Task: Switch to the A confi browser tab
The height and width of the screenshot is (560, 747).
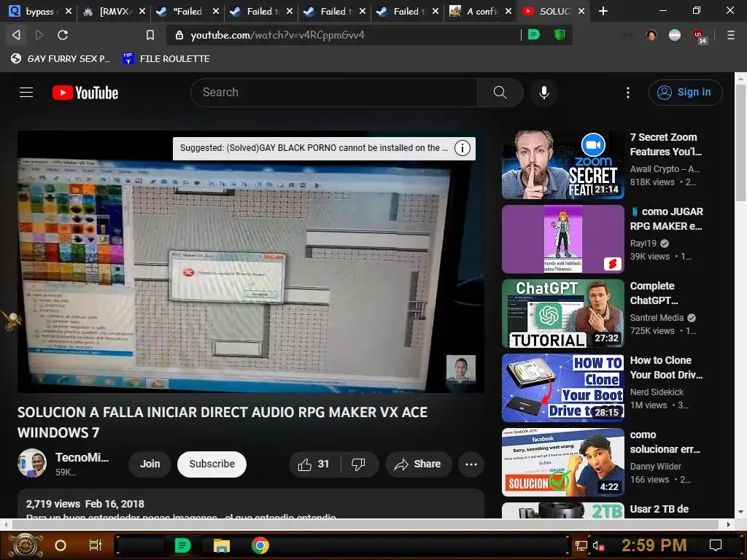Action: click(x=479, y=11)
